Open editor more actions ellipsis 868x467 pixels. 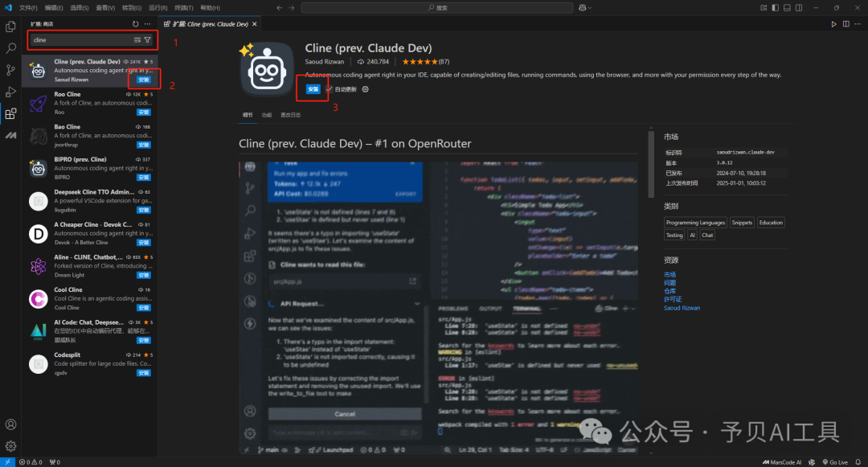tap(858, 24)
